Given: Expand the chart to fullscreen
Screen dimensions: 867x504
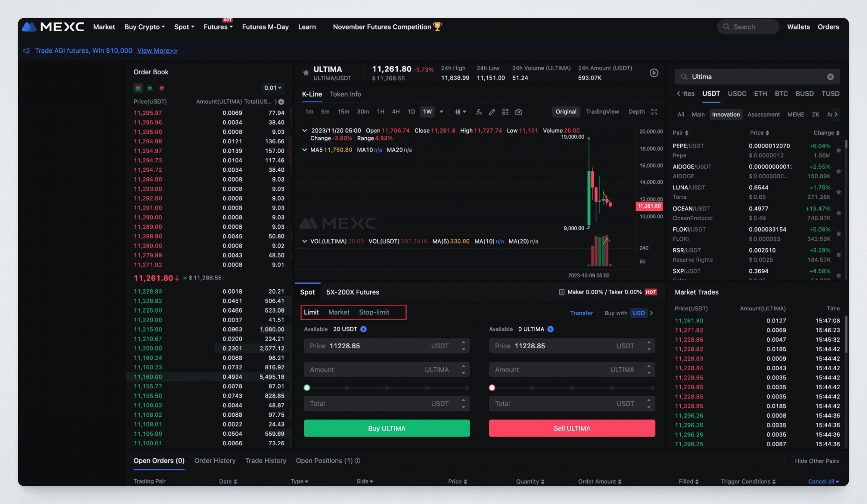Looking at the screenshot, I should click(654, 112).
